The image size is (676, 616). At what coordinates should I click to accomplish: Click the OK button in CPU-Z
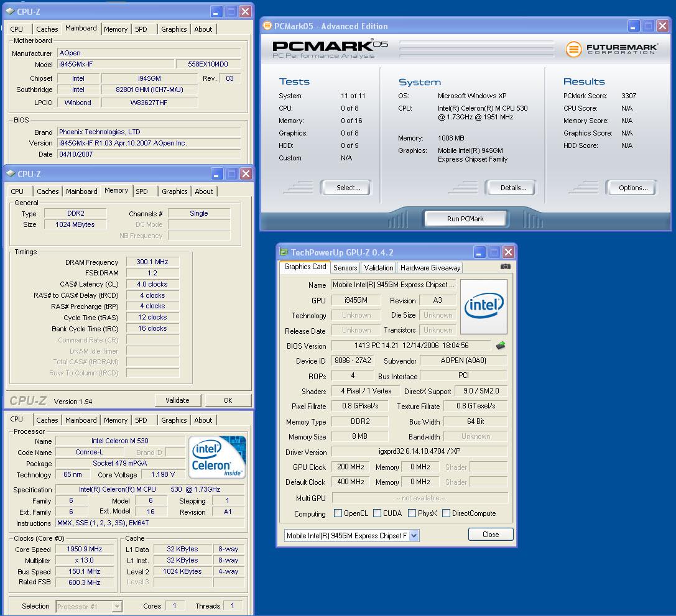(x=228, y=400)
